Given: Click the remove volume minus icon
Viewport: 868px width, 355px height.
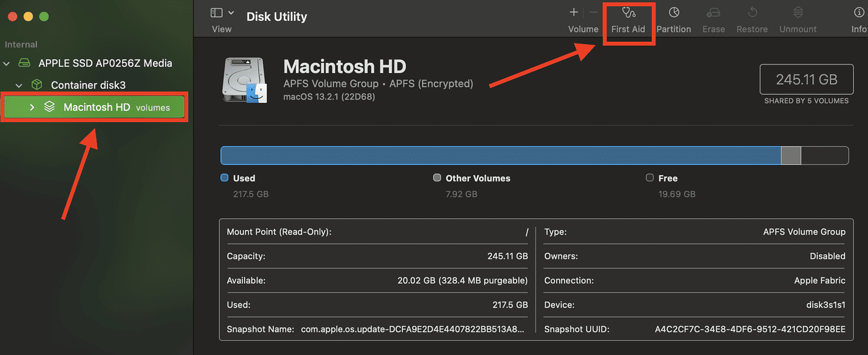Looking at the screenshot, I should tap(593, 12).
